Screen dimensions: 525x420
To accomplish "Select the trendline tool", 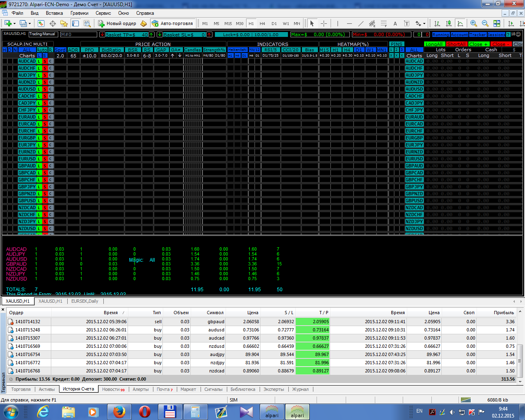I will click(361, 23).
